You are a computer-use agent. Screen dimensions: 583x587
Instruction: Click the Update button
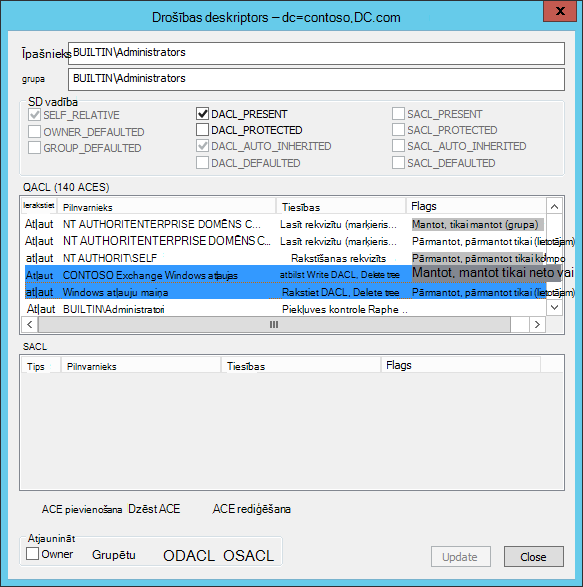pyautogui.click(x=461, y=557)
